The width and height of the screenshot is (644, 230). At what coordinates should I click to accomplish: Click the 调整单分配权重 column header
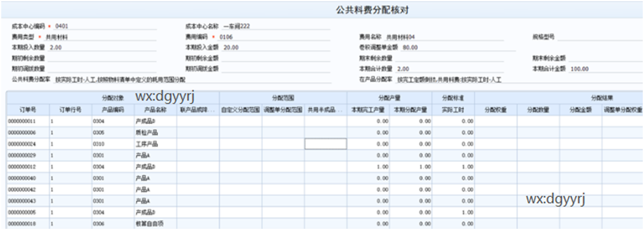pyautogui.click(x=622, y=110)
